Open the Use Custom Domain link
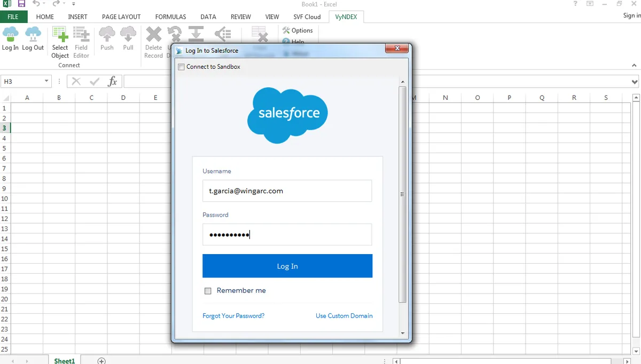The image size is (641, 364). pos(344,316)
